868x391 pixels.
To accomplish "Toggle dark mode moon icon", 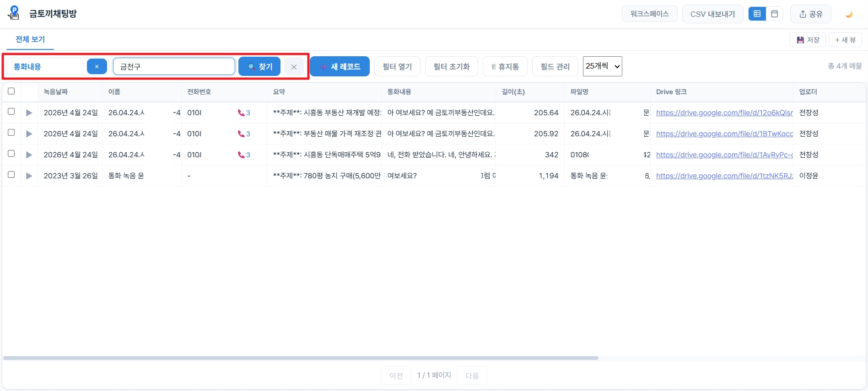I will [x=849, y=14].
